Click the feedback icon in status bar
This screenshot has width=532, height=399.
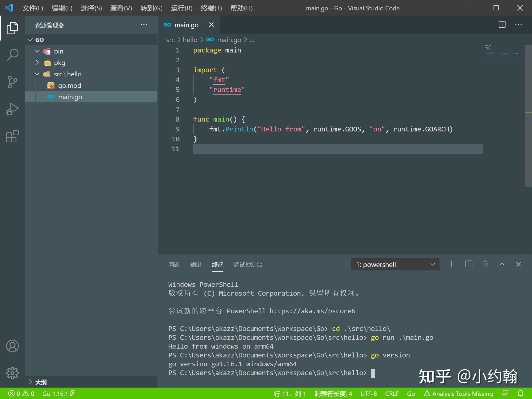pyautogui.click(x=505, y=393)
